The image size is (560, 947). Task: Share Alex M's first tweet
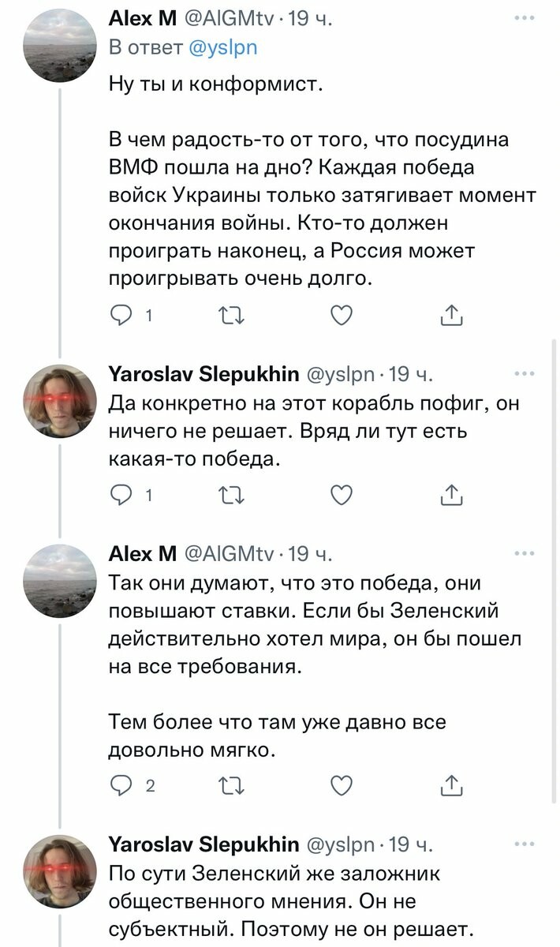point(450,316)
